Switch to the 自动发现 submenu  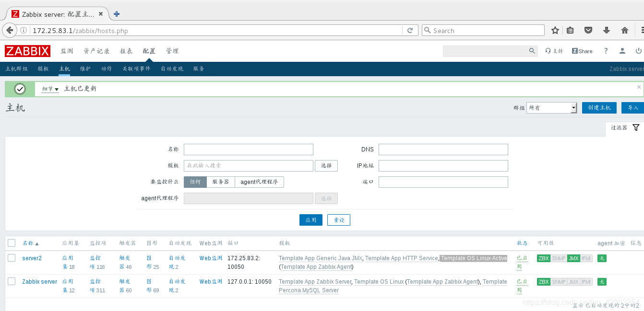pos(172,69)
